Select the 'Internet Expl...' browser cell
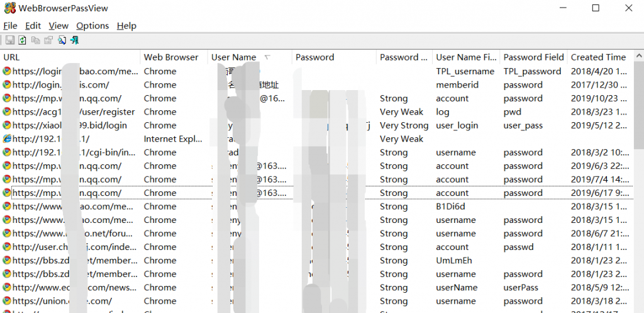 click(x=174, y=139)
